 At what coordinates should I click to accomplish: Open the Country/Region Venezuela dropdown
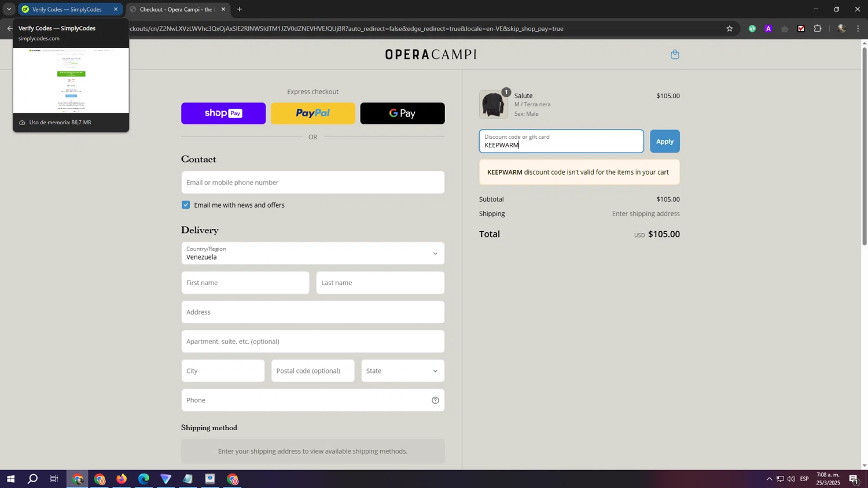tap(313, 253)
